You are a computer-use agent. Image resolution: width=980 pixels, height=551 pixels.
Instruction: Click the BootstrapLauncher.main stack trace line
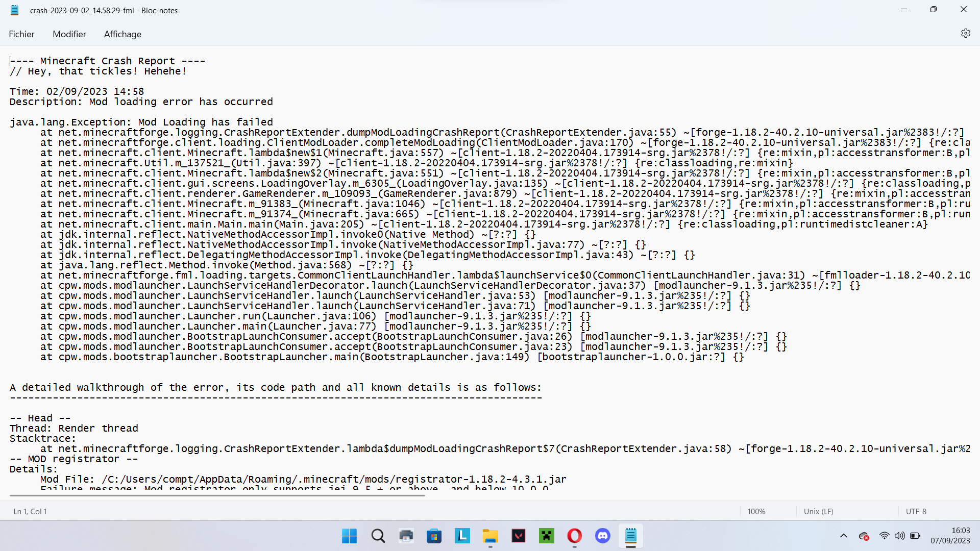(x=393, y=357)
